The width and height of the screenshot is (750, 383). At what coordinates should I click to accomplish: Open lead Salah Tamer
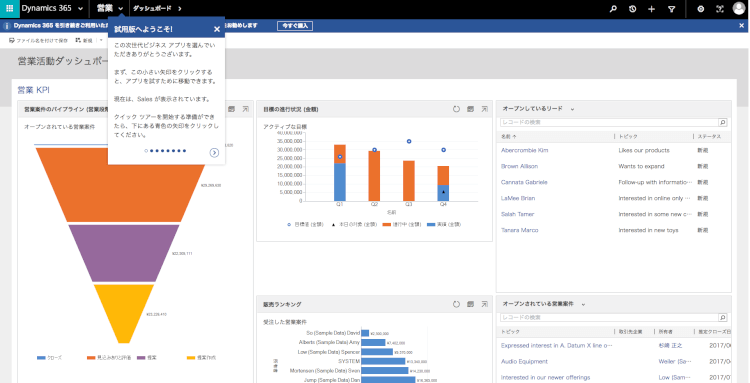(518, 214)
